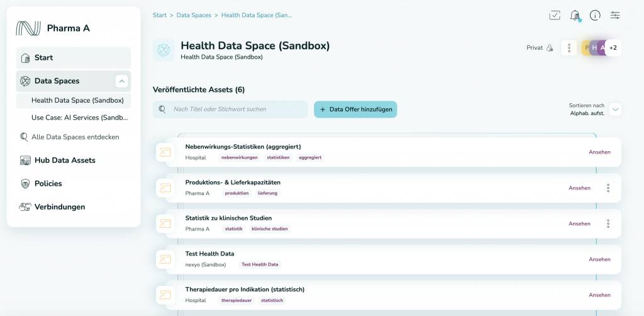Click Produktions- & Lieferkapazitäten asset icon
The width and height of the screenshot is (644, 316).
(x=165, y=188)
